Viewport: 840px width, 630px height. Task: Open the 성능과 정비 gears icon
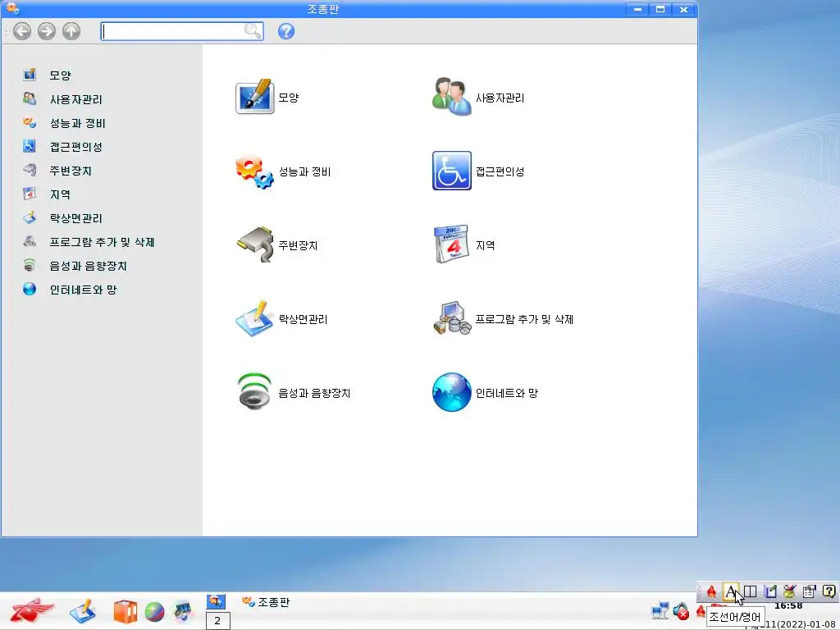tap(254, 171)
